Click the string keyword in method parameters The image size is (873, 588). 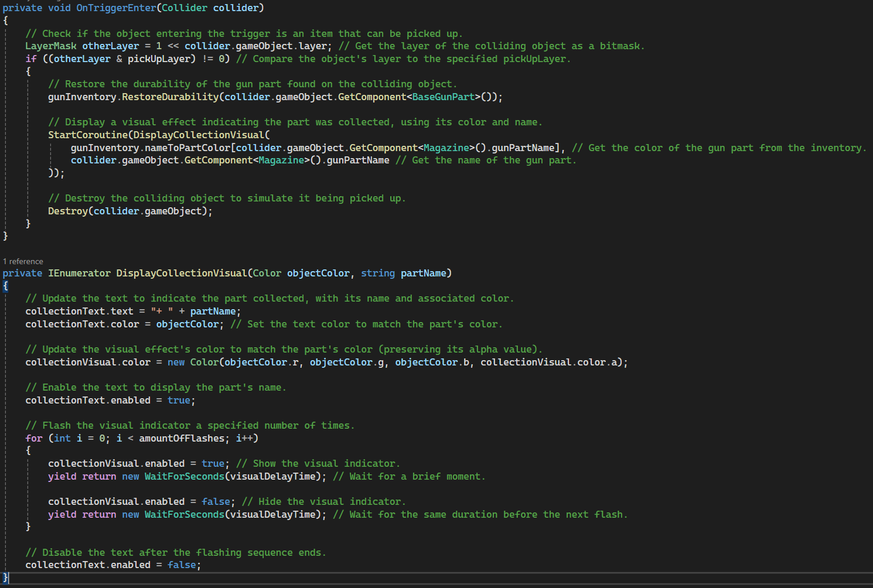pyautogui.click(x=378, y=273)
